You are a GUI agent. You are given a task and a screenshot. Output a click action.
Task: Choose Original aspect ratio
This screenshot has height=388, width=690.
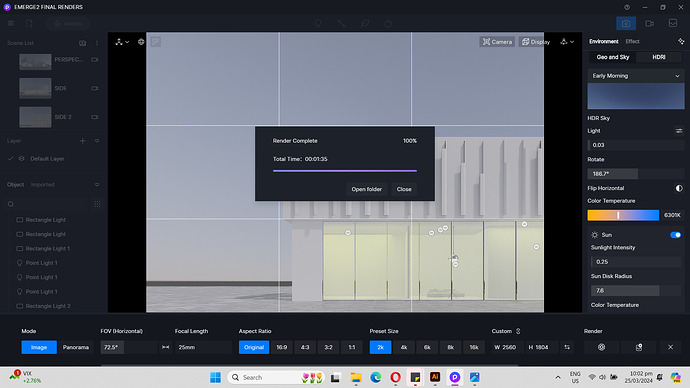[x=254, y=347]
